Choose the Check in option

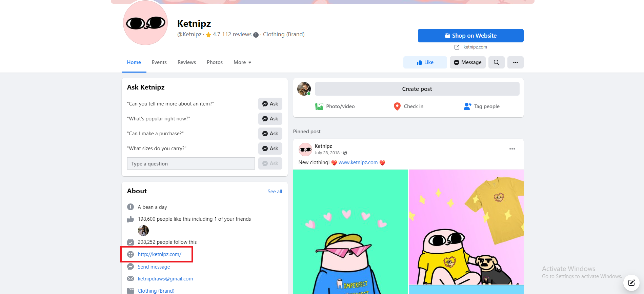click(x=408, y=106)
